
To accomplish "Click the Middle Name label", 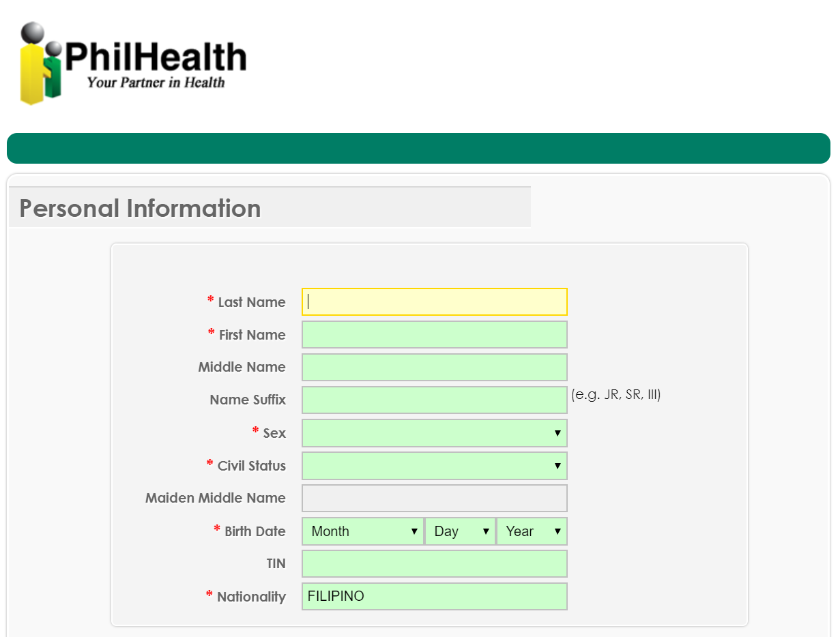I will [242, 367].
